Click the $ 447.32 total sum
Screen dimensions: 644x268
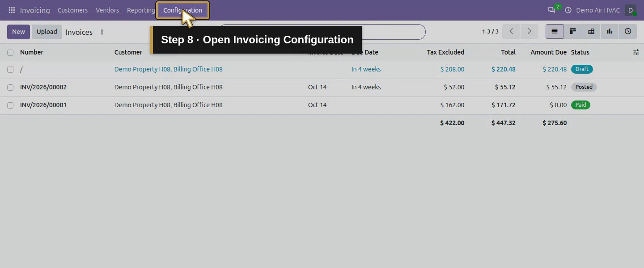coord(503,123)
